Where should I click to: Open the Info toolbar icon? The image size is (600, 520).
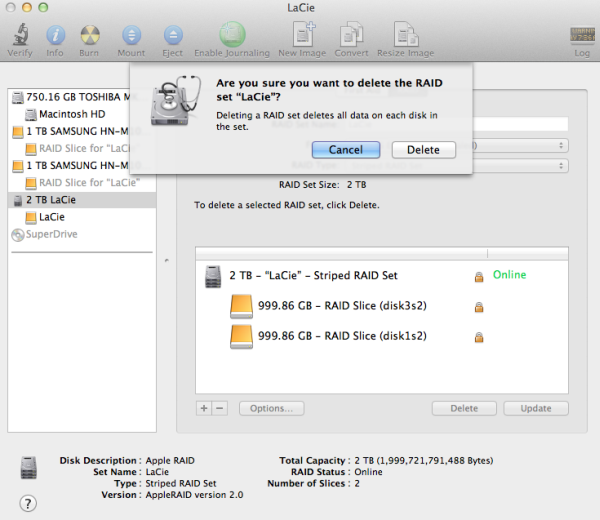(55, 35)
